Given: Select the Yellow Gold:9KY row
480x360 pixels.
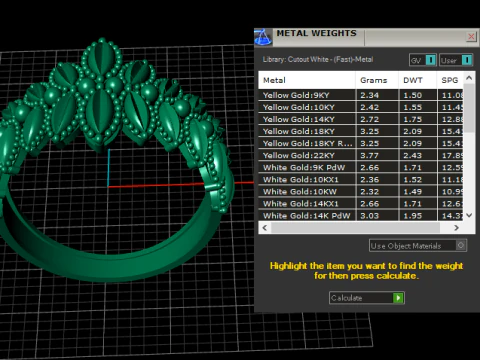Looking at the screenshot, I should [361, 95].
